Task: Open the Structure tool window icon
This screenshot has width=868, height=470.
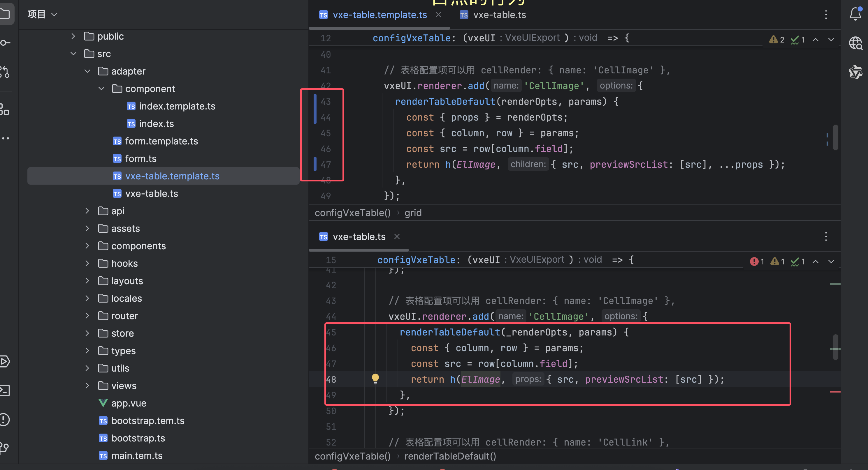Action: click(5, 109)
